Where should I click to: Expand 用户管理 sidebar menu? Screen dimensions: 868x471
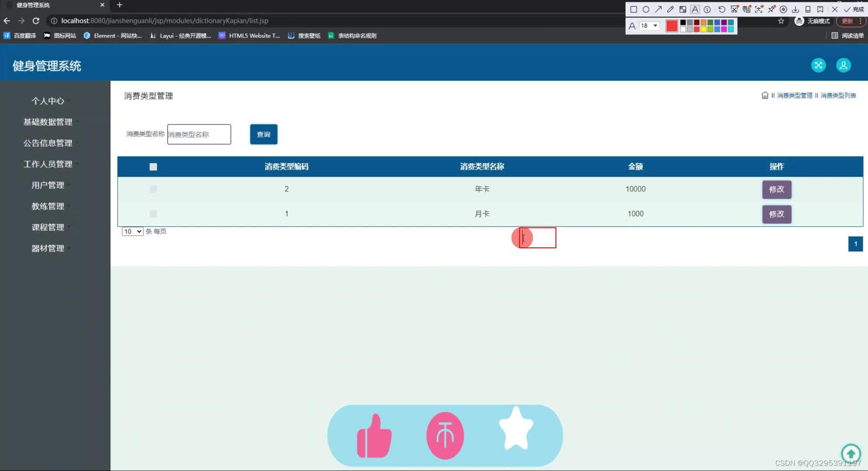pos(48,185)
